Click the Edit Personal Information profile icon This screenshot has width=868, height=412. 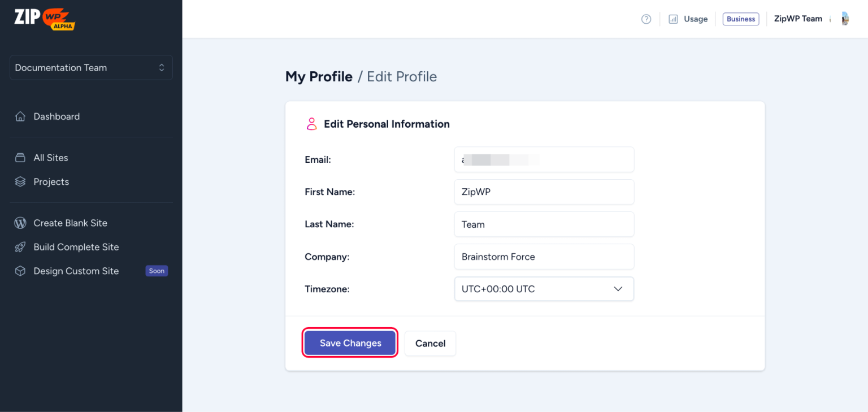(311, 124)
